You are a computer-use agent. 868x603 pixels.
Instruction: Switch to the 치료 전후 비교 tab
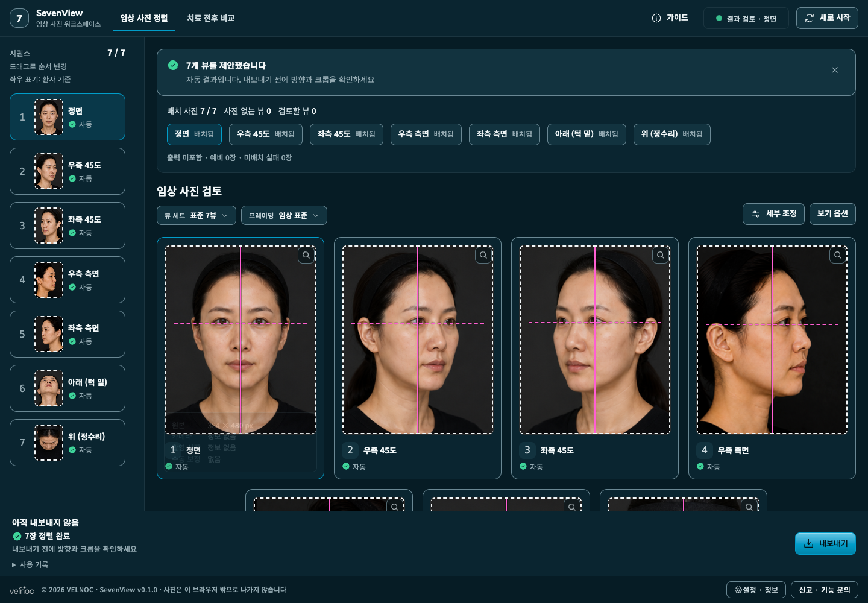[210, 18]
